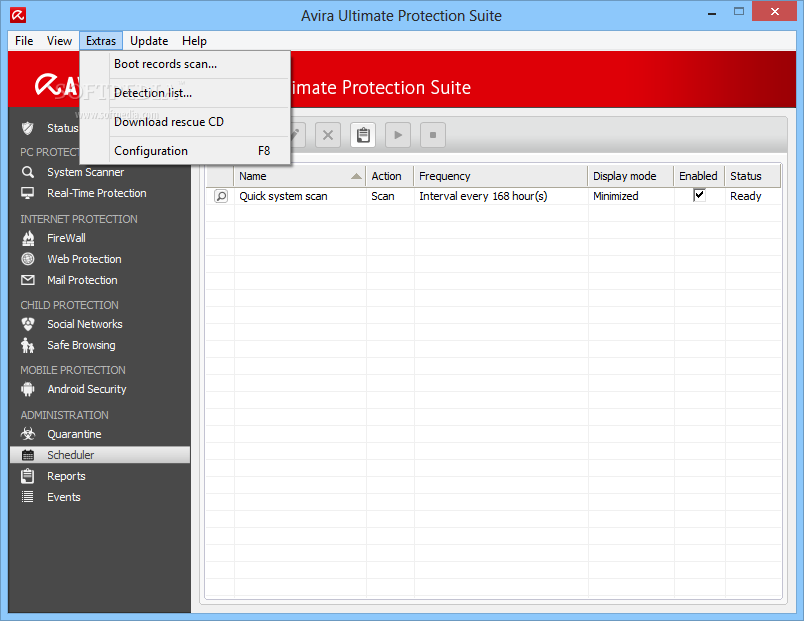The height and width of the screenshot is (621, 804).
Task: Click the Events list icon
Action: 28,497
